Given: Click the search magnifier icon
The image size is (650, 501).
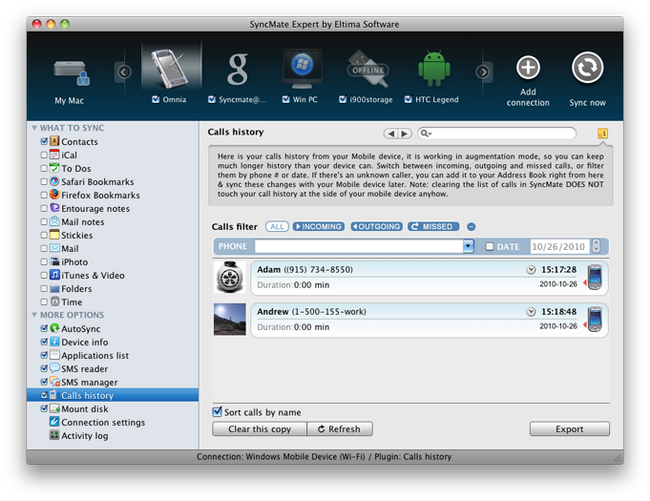Looking at the screenshot, I should pyautogui.click(x=425, y=133).
